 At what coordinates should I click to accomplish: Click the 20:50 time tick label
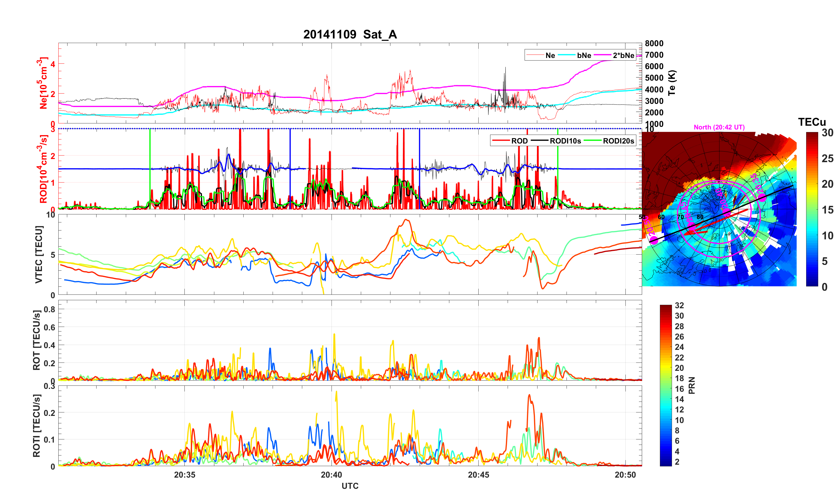coord(625,475)
